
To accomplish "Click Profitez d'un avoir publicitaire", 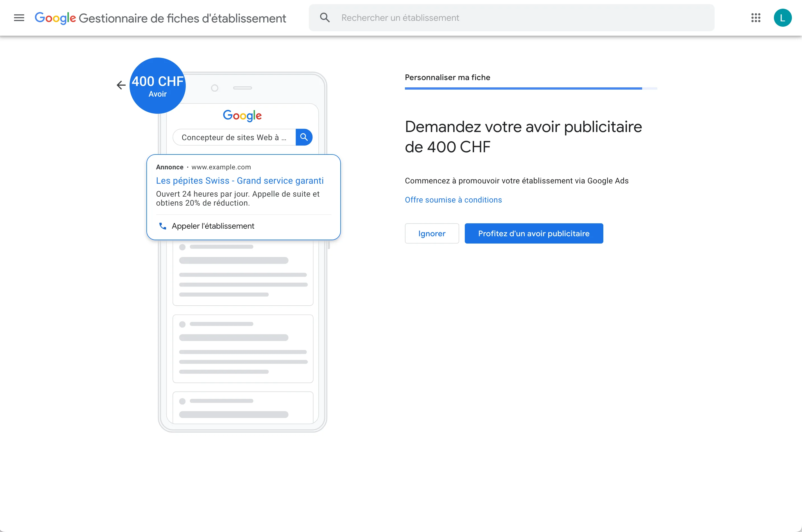I will 534,233.
